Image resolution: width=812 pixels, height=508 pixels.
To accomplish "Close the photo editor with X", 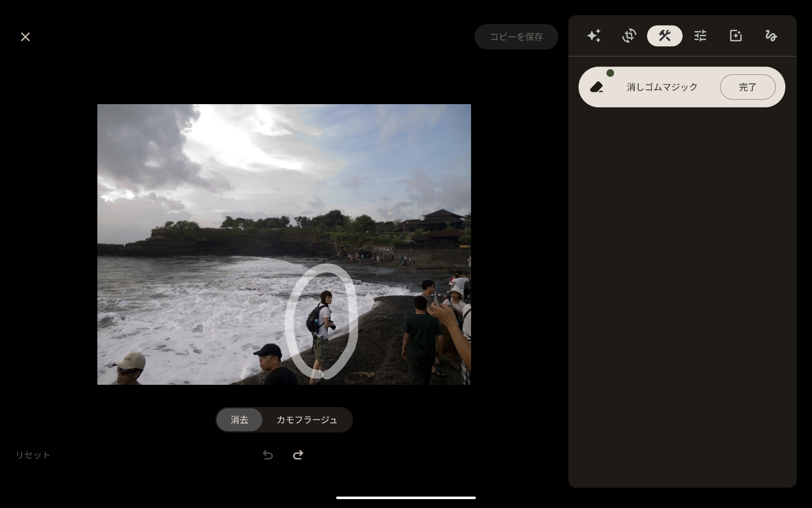I will (x=25, y=37).
